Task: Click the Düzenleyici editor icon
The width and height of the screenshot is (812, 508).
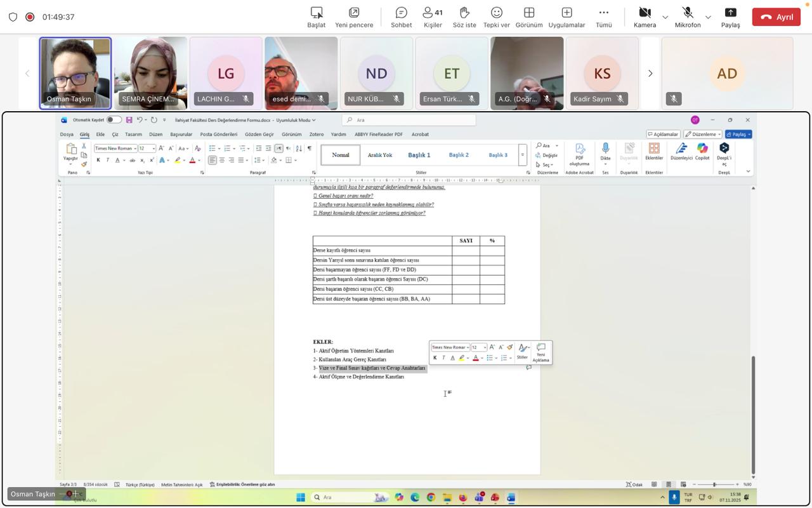Action: 681,151
